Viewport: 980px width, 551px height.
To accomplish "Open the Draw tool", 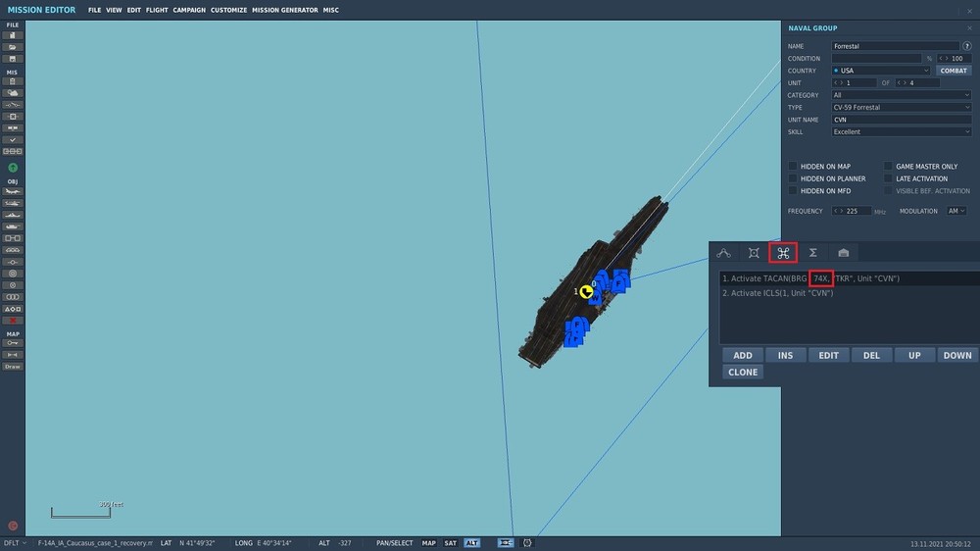I will click(x=13, y=367).
